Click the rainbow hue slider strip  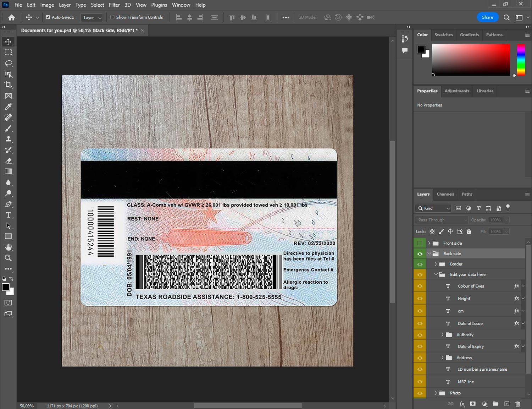coord(521,60)
